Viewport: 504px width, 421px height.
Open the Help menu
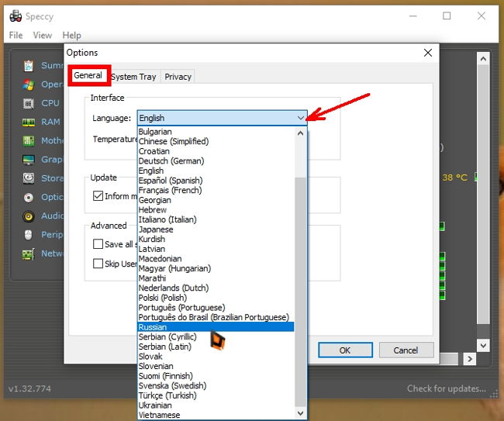(x=71, y=35)
